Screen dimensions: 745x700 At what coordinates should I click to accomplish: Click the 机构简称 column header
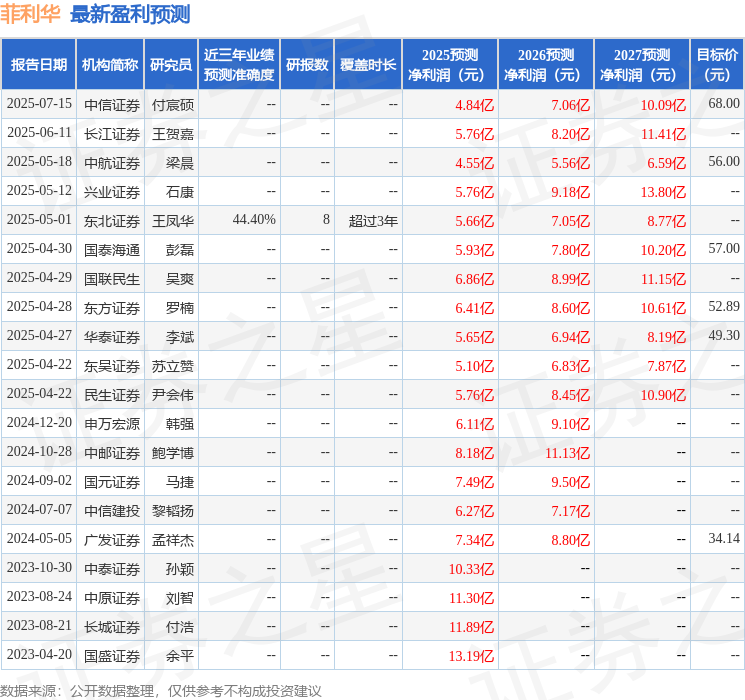coord(110,65)
